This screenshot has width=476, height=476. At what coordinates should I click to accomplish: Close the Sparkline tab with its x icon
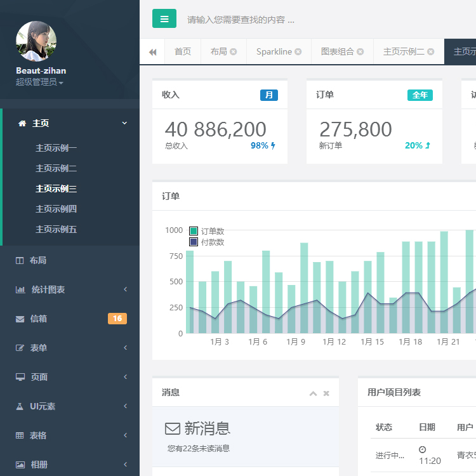click(298, 51)
